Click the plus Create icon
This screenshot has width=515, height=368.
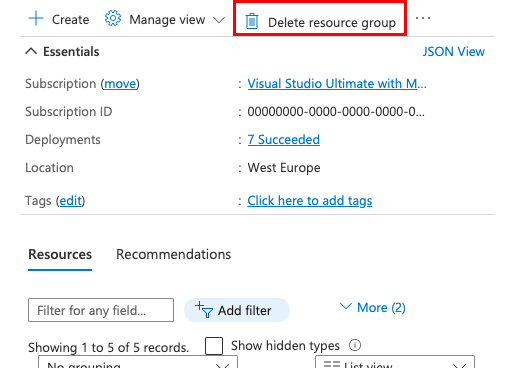(x=36, y=18)
